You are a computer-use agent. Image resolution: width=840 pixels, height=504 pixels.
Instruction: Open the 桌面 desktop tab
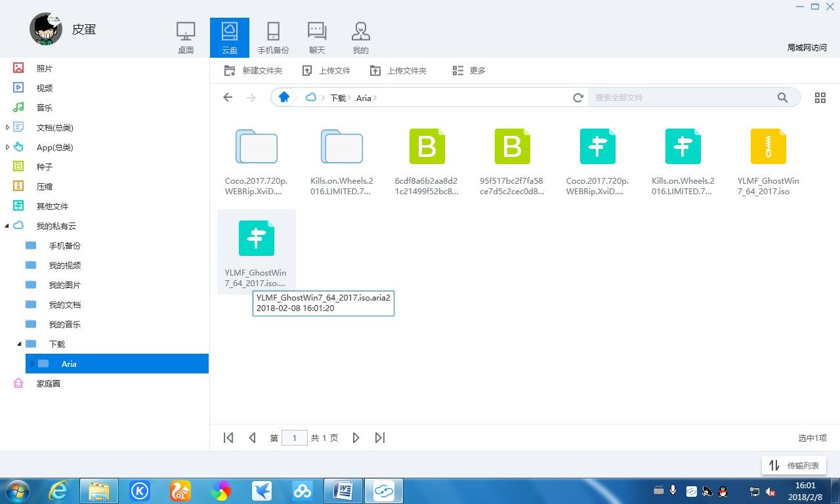click(x=186, y=38)
